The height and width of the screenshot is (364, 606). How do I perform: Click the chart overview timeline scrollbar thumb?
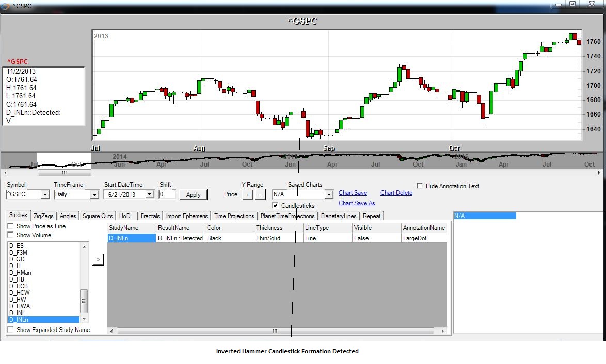[x=65, y=172]
